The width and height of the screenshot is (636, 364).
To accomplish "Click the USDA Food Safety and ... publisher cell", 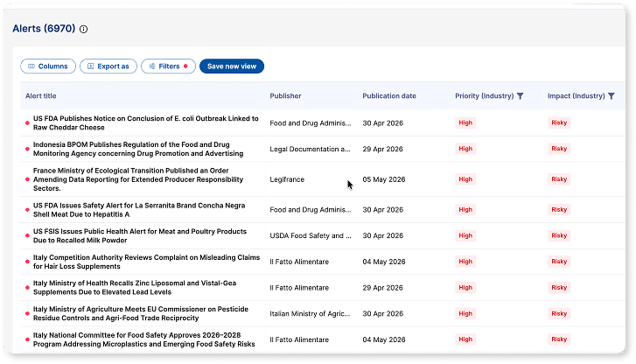I will (x=311, y=235).
